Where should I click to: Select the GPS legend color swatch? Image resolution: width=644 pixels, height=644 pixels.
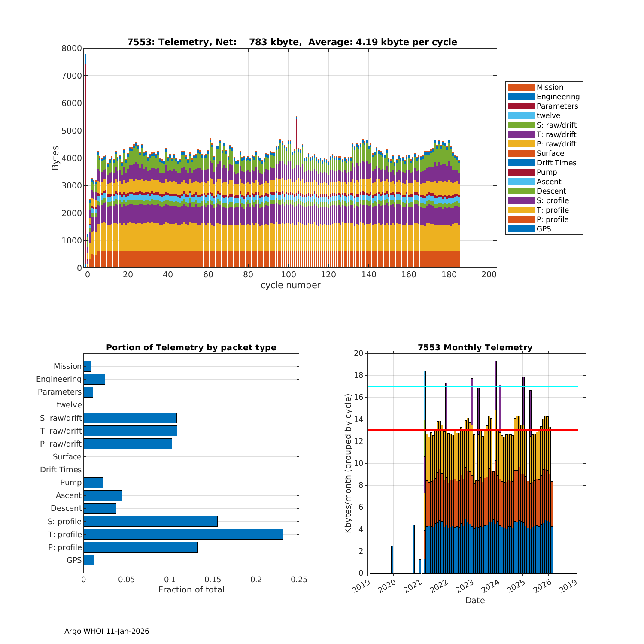pyautogui.click(x=521, y=229)
